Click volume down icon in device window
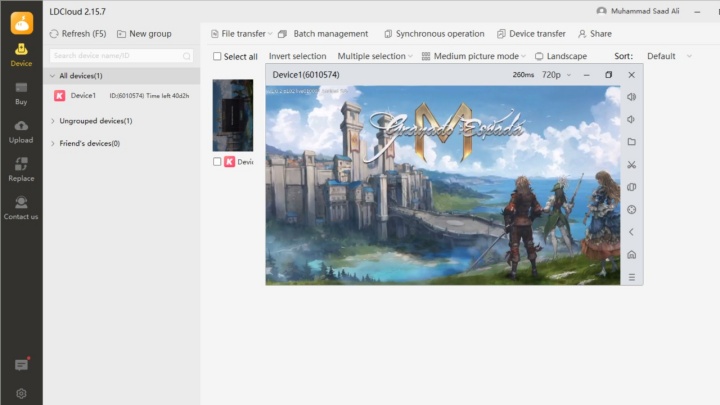720x405 pixels. [x=631, y=119]
